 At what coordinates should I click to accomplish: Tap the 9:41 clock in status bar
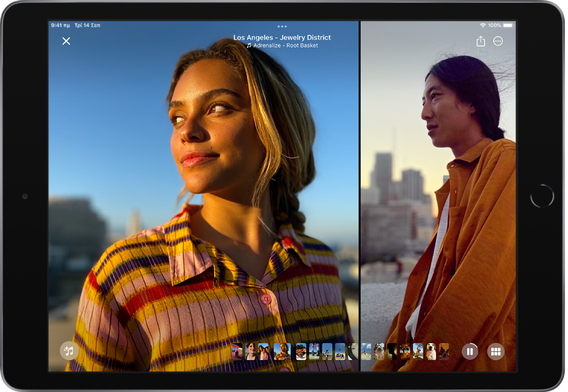(59, 25)
